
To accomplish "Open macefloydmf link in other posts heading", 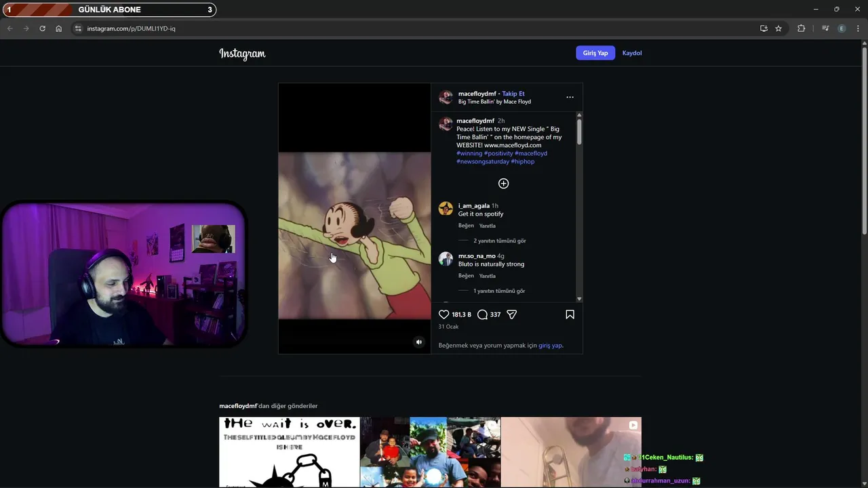I will (238, 406).
